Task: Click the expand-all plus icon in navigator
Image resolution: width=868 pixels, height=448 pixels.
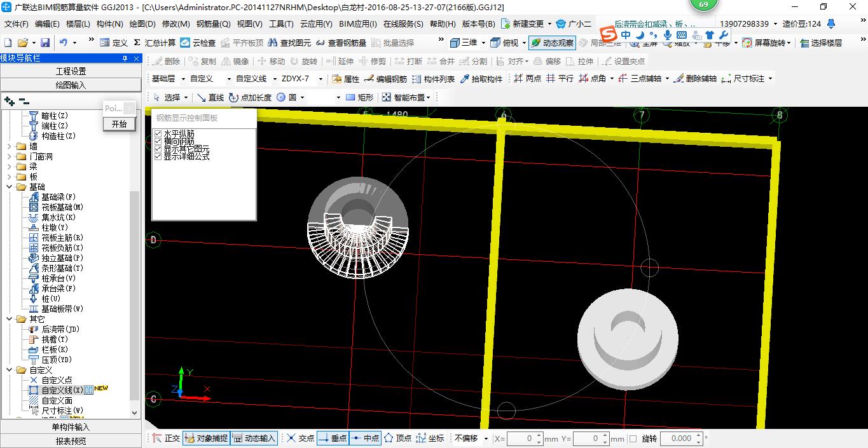Action: point(9,101)
